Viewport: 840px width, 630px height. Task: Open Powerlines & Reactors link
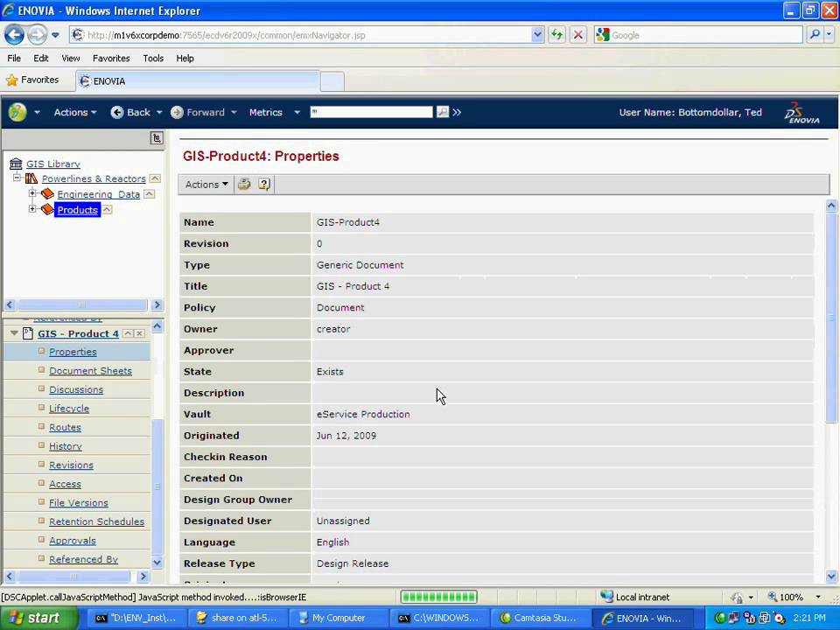(94, 178)
